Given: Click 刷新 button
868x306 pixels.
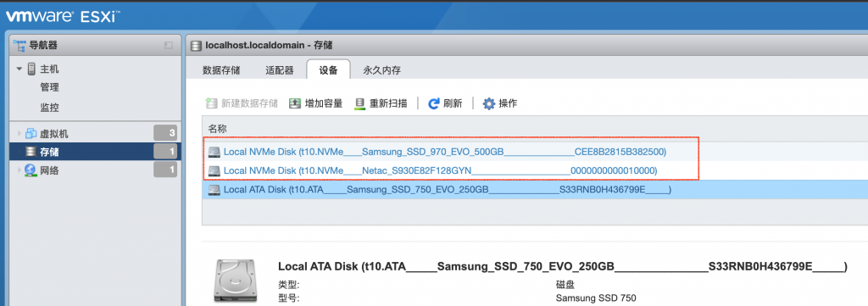Looking at the screenshot, I should tap(445, 103).
